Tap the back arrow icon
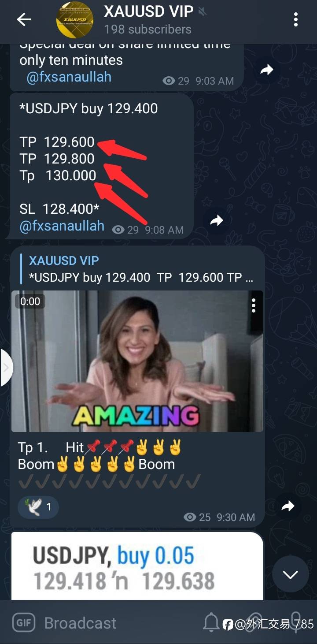Image resolution: width=317 pixels, height=644 pixels. [24, 19]
